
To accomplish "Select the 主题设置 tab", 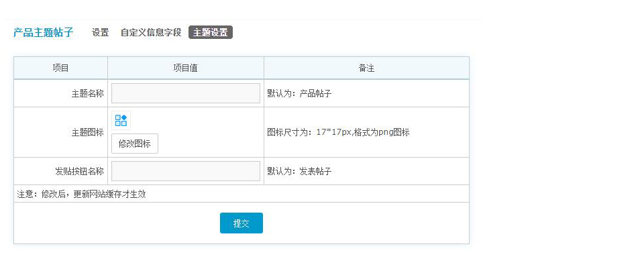I will point(211,32).
